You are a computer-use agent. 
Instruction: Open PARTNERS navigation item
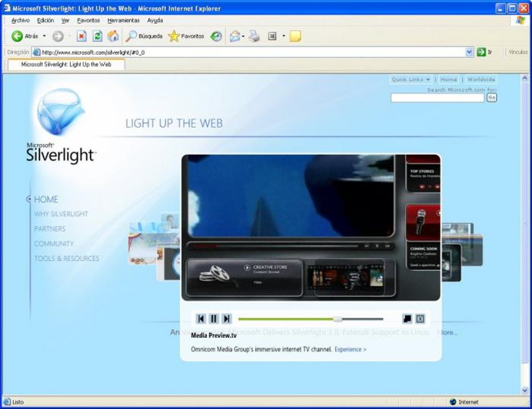(50, 229)
